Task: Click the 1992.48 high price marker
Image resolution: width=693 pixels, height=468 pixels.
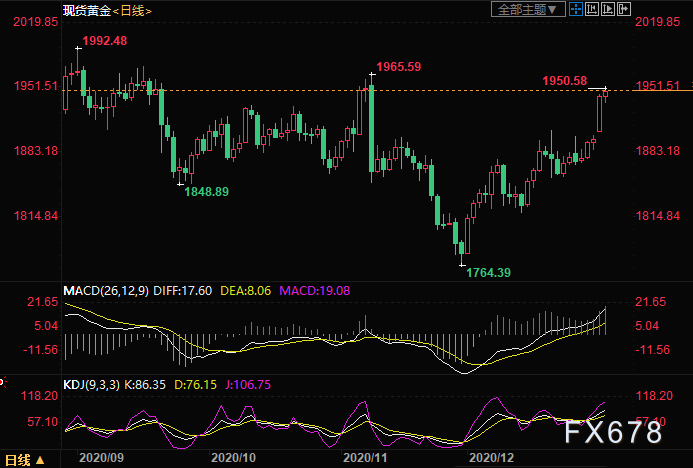Action: coord(107,41)
